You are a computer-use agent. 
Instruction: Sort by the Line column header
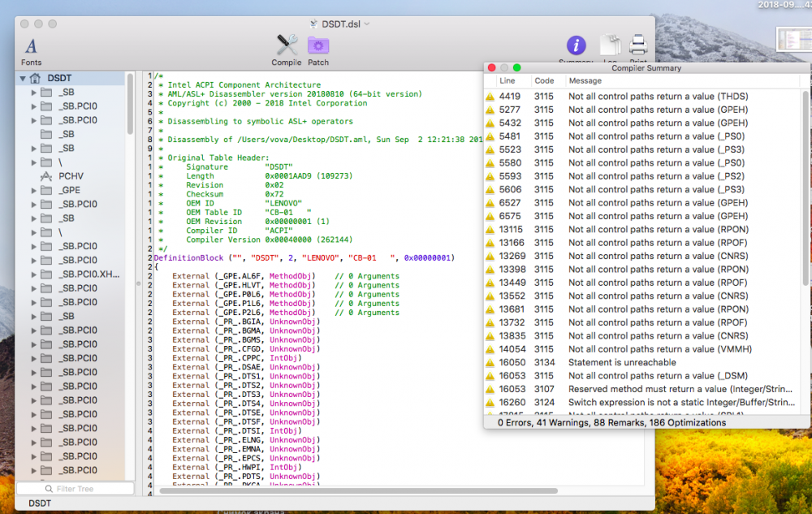[508, 80]
